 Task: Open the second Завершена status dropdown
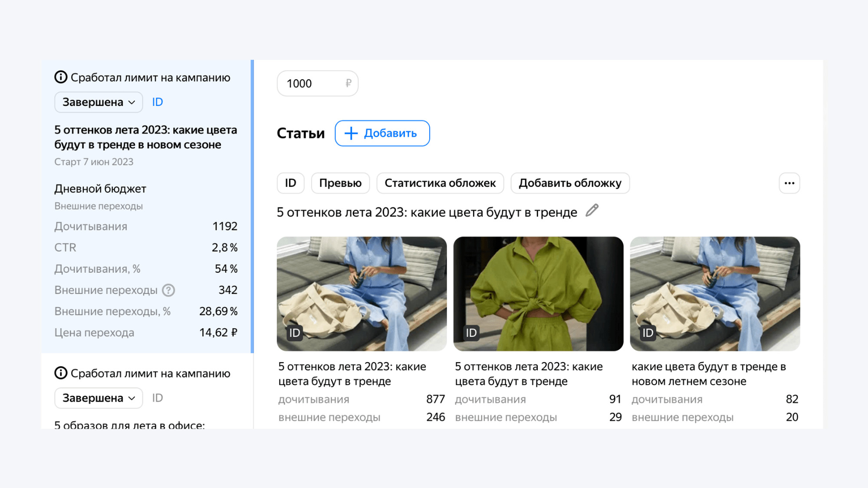tap(99, 398)
